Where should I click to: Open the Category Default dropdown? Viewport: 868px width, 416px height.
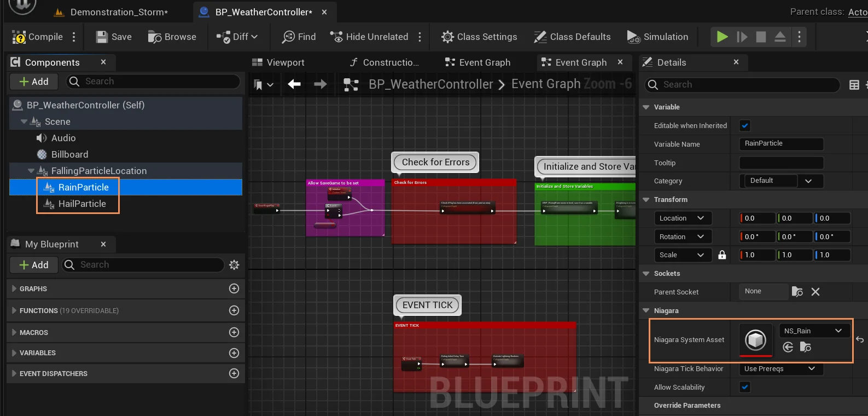click(x=781, y=181)
